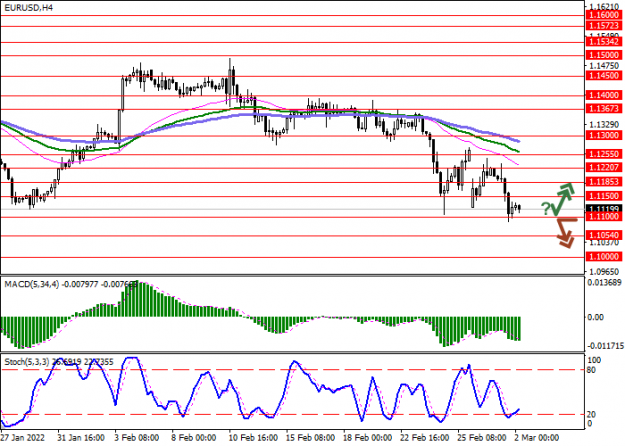Click the 80 level on Stochastic scale
The width and height of the screenshot is (625, 446).
coord(592,370)
